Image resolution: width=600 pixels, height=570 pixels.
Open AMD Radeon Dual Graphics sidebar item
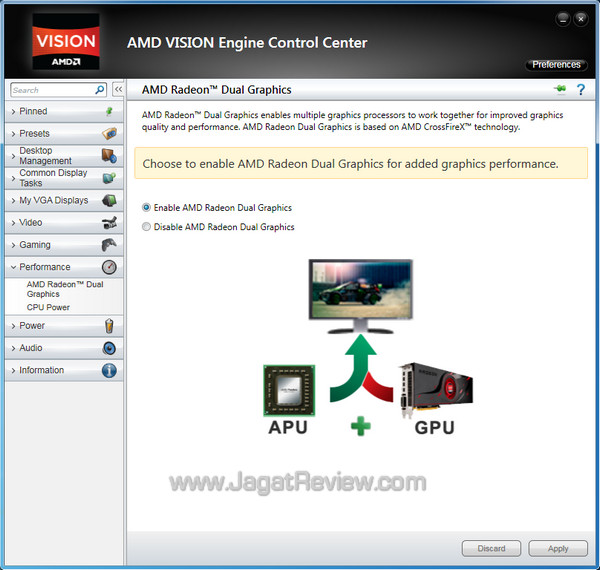coord(65,289)
